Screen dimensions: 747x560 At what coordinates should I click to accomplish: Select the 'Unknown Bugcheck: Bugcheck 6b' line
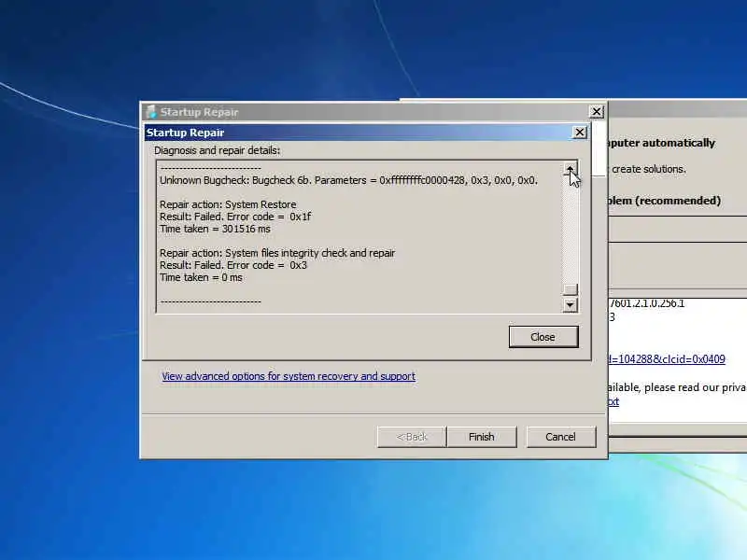click(348, 180)
